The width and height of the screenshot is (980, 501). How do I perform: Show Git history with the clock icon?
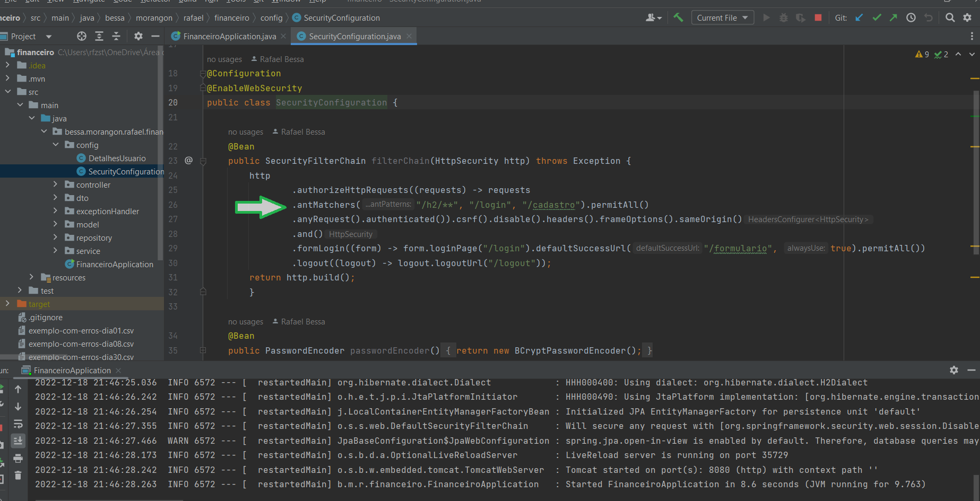point(911,17)
